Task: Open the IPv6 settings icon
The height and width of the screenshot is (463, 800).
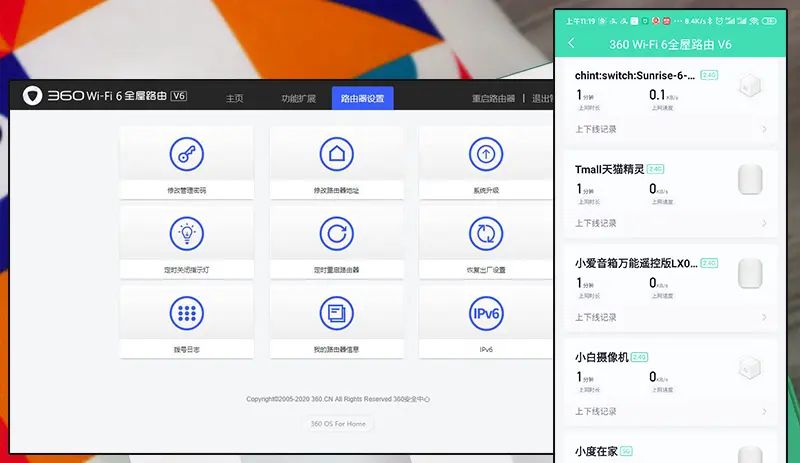Action: (x=486, y=313)
